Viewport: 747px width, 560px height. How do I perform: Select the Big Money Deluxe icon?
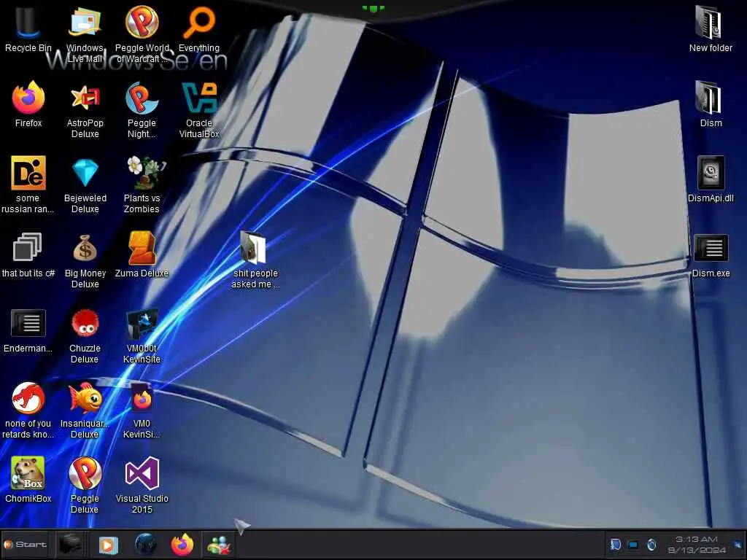[85, 248]
